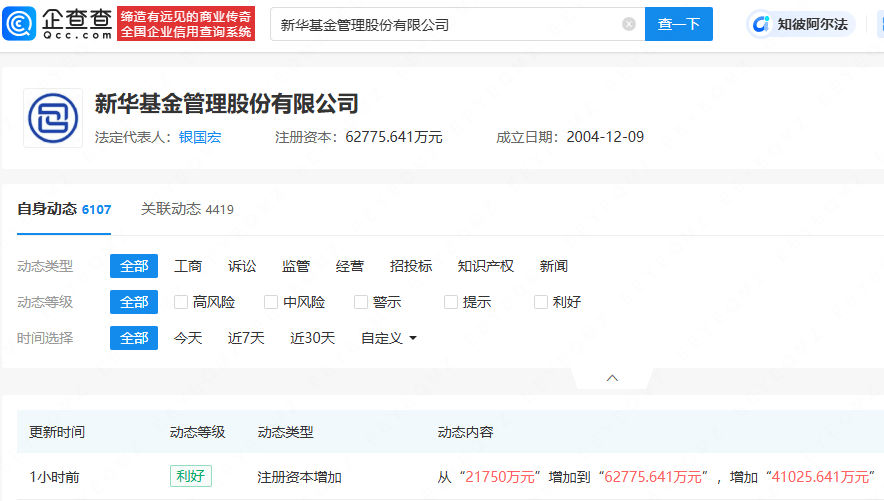Filter by 近30天 time range
Image resolution: width=884 pixels, height=501 pixels.
click(312, 338)
